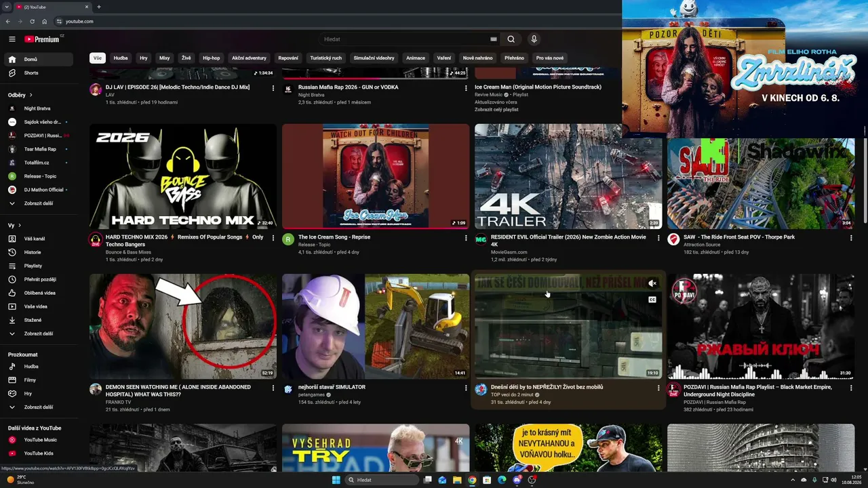
Task: Click Zobrazit celý playlist link
Action: click(496, 109)
